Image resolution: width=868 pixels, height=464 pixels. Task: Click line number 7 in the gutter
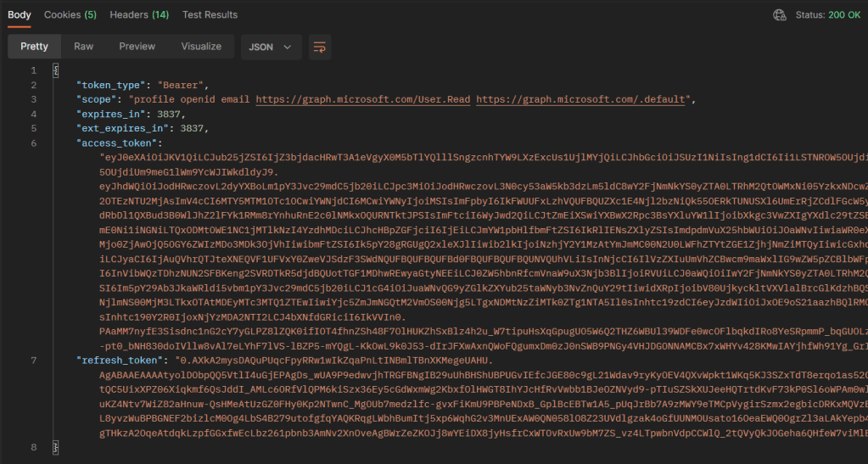[x=33, y=359]
